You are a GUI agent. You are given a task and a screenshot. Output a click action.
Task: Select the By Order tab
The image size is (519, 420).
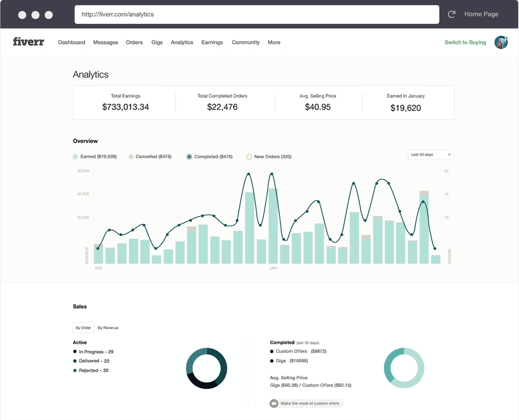[83, 328]
